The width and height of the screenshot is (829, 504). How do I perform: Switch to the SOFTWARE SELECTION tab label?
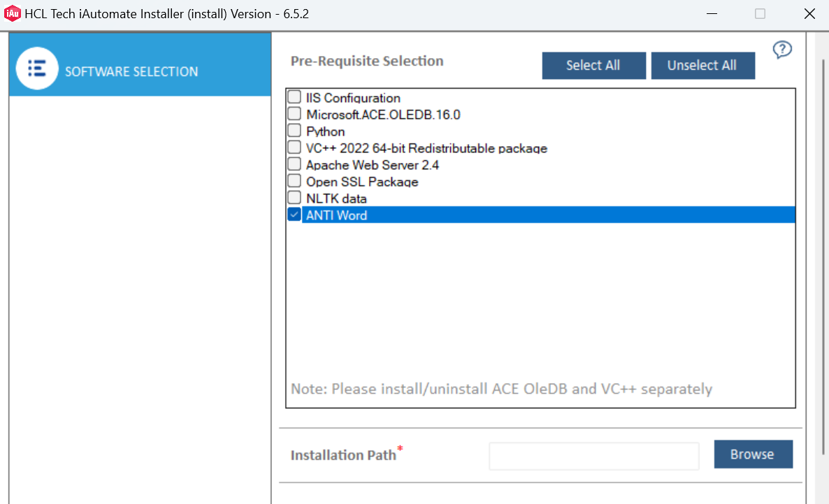click(x=131, y=71)
